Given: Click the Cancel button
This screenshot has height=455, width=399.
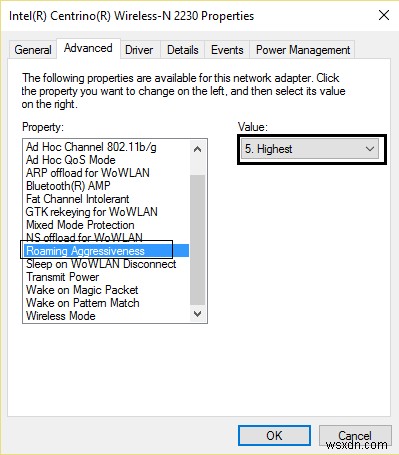Looking at the screenshot, I should click(x=355, y=435).
